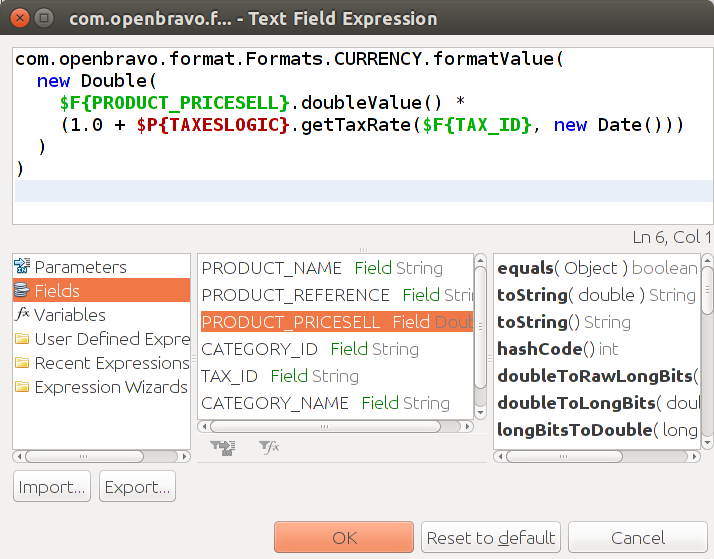
Task: Click the Cancel button
Action: [x=637, y=538]
